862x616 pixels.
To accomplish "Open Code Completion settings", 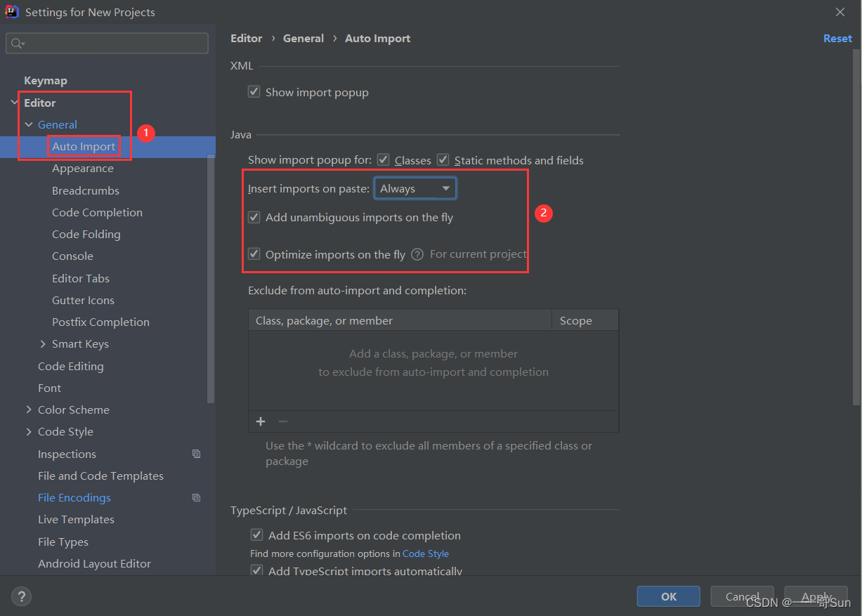I will [97, 212].
